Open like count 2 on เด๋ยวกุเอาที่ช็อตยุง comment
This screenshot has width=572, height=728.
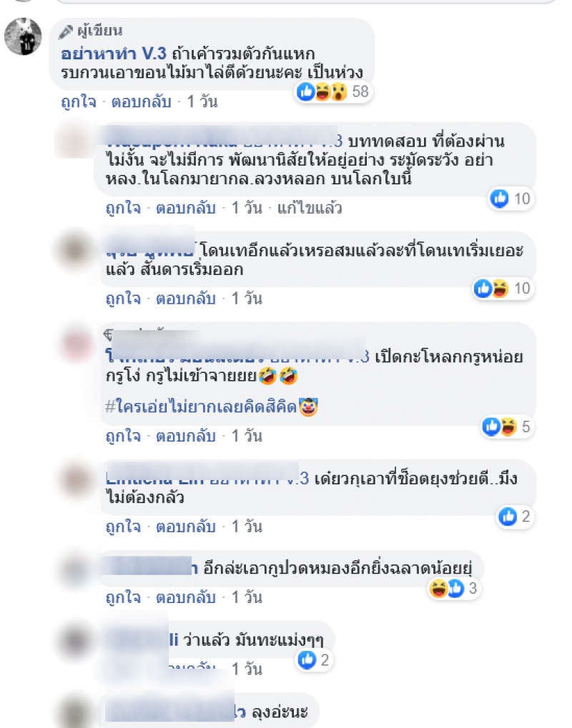[x=515, y=517]
